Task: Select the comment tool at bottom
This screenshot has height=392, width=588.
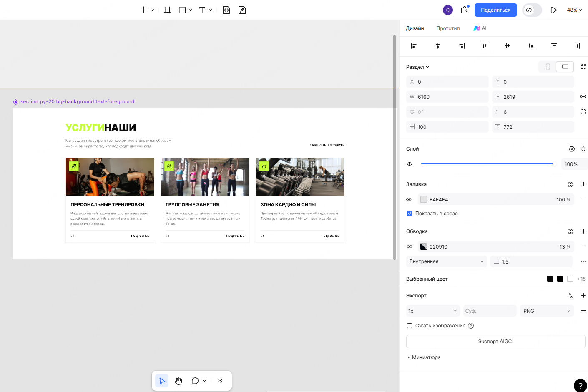Action: pos(194,381)
